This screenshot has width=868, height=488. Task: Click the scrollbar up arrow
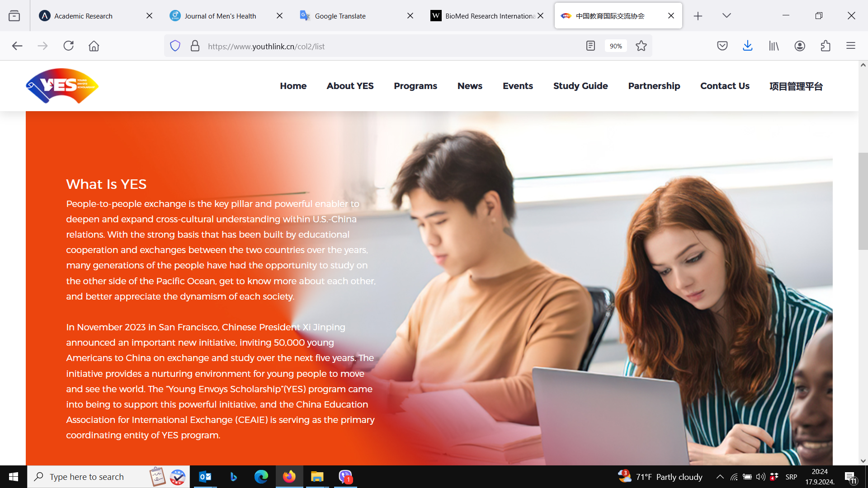pos(863,65)
